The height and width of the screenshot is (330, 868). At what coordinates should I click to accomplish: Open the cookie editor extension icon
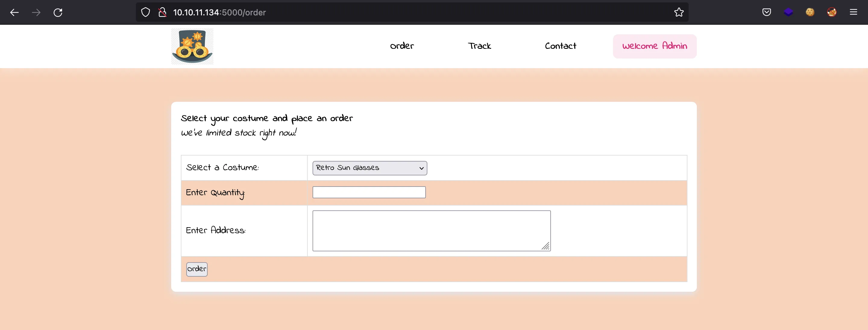click(x=810, y=12)
